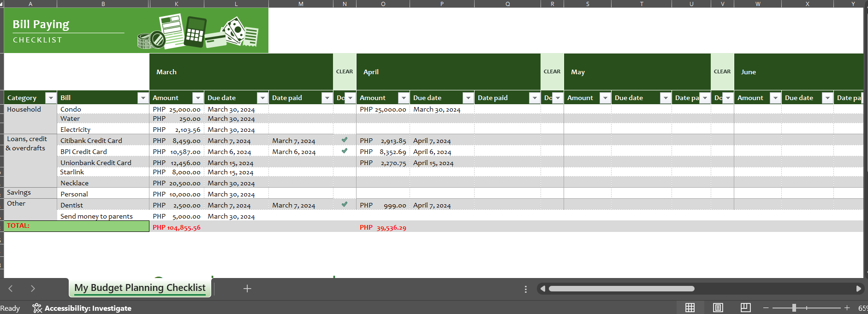Select the June month header cell

[798, 72]
